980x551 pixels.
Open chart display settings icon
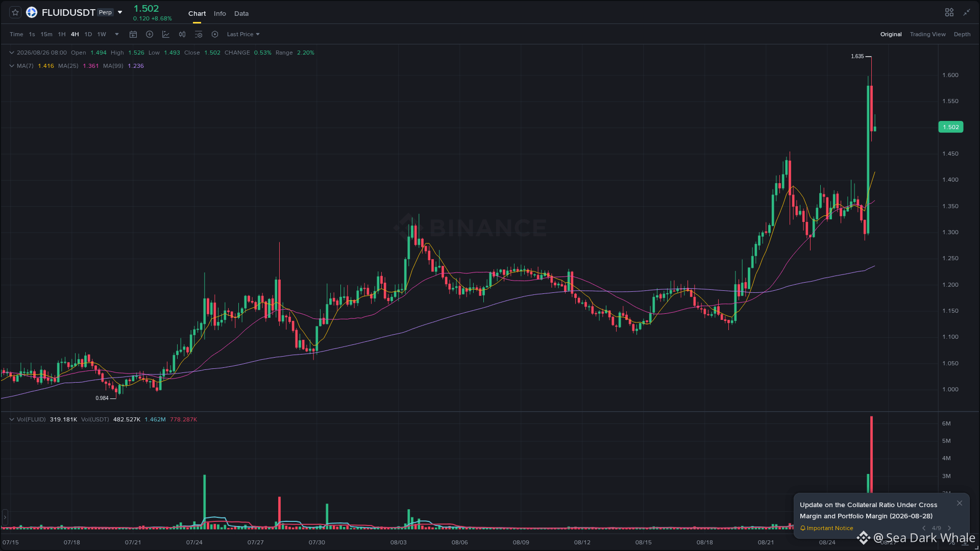199,34
